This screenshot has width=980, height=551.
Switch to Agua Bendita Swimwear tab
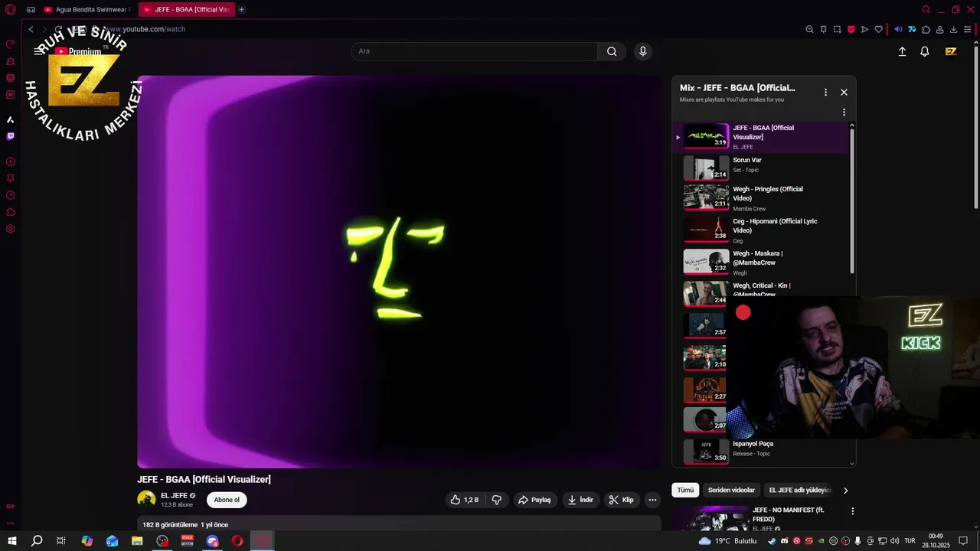pos(86,9)
